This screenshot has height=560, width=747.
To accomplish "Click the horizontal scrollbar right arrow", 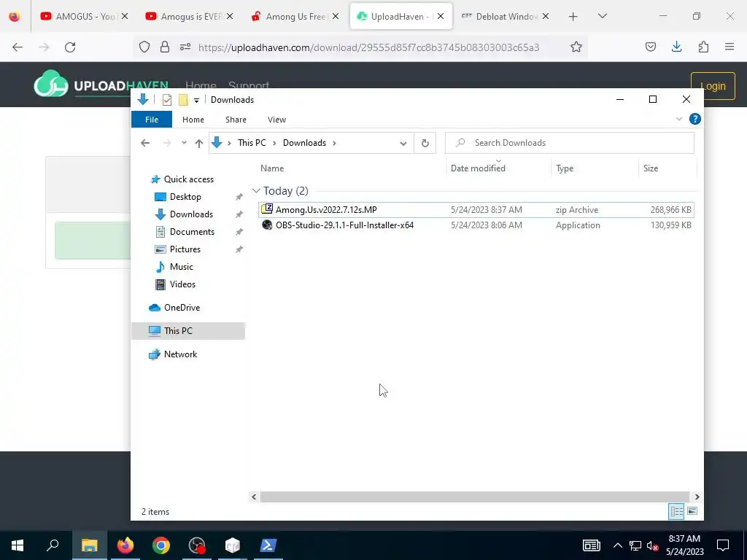I will pyautogui.click(x=697, y=497).
